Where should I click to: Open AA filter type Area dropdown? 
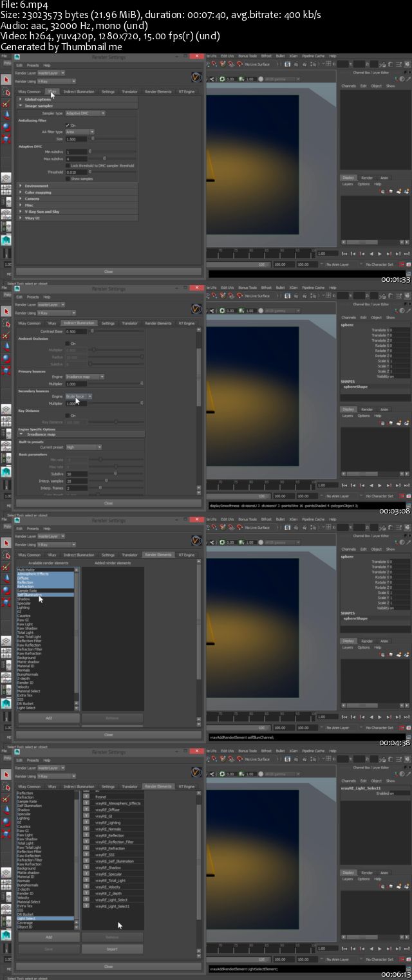[80, 132]
